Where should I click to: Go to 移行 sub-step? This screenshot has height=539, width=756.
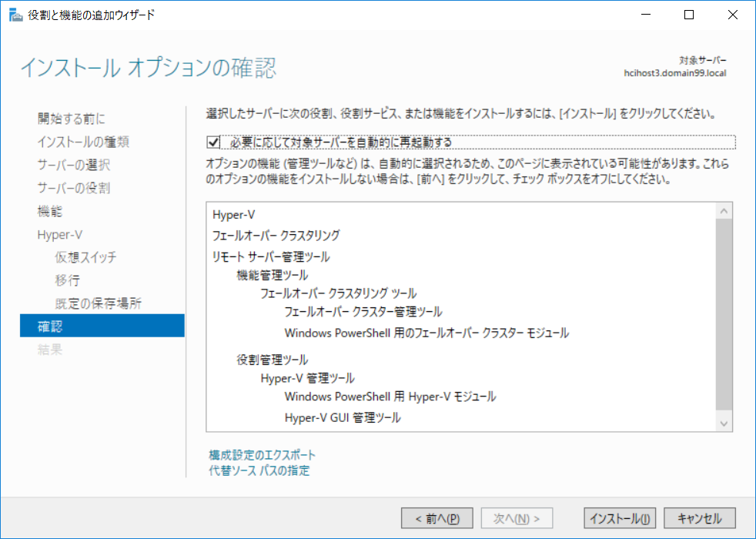(68, 280)
